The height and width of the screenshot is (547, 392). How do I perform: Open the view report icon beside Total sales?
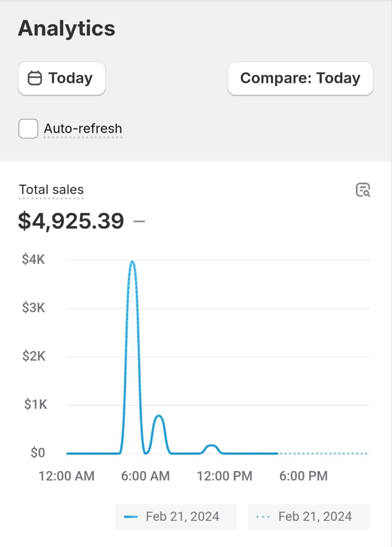tap(363, 190)
